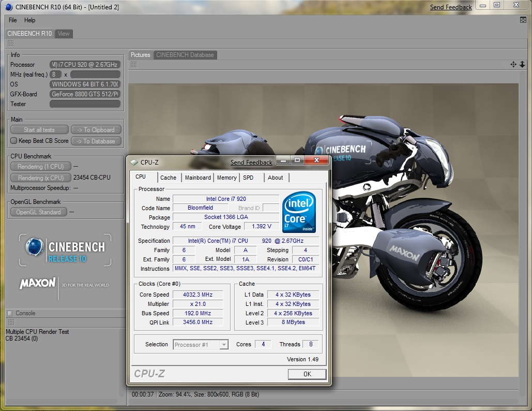Click the QPI Link value 3456.0 MHz
Viewport: 532px width, 411px height.
tap(198, 322)
